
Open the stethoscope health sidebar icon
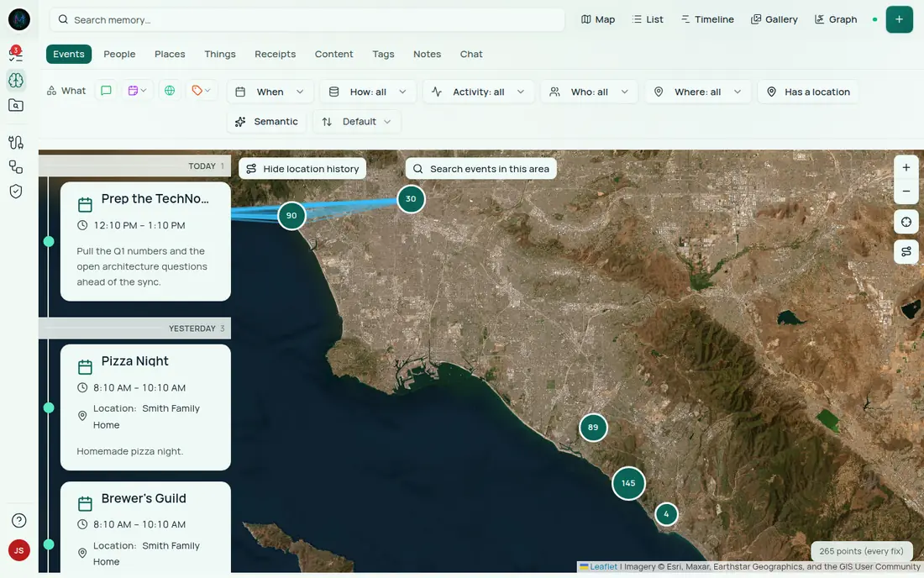tap(16, 142)
